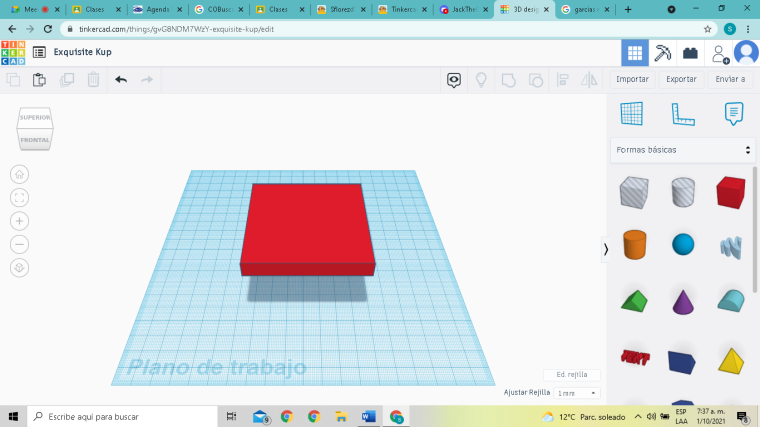The image size is (760, 427).
Task: Open the Ajustar Rejilla 1 mm dropdown
Action: coord(576,393)
